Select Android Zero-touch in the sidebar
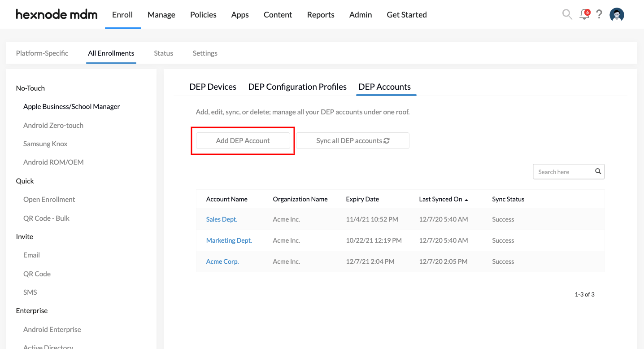Screen dimensions: 644x349 53,125
